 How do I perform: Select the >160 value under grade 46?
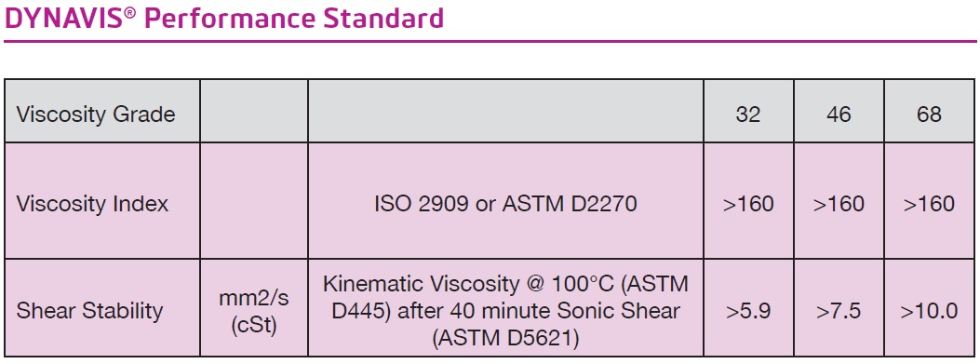(x=839, y=204)
